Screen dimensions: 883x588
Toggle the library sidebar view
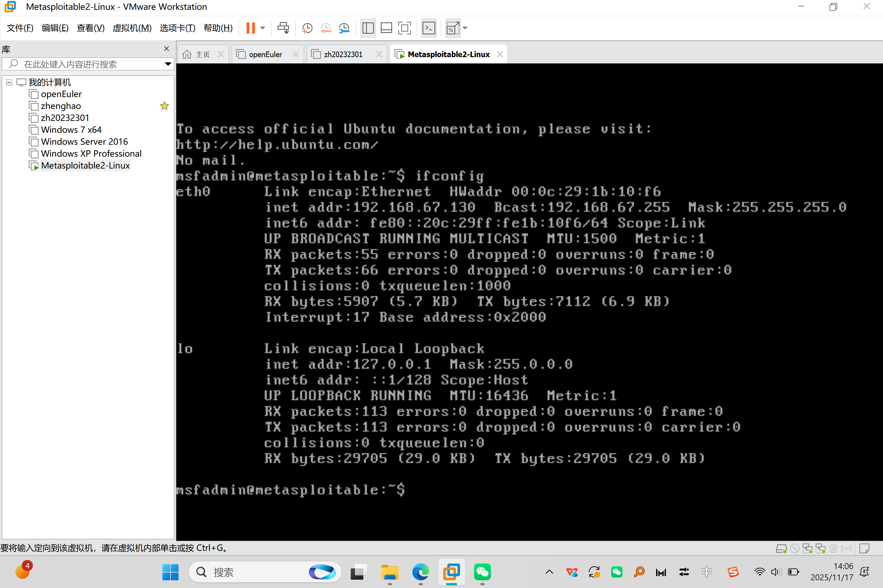[x=368, y=28]
